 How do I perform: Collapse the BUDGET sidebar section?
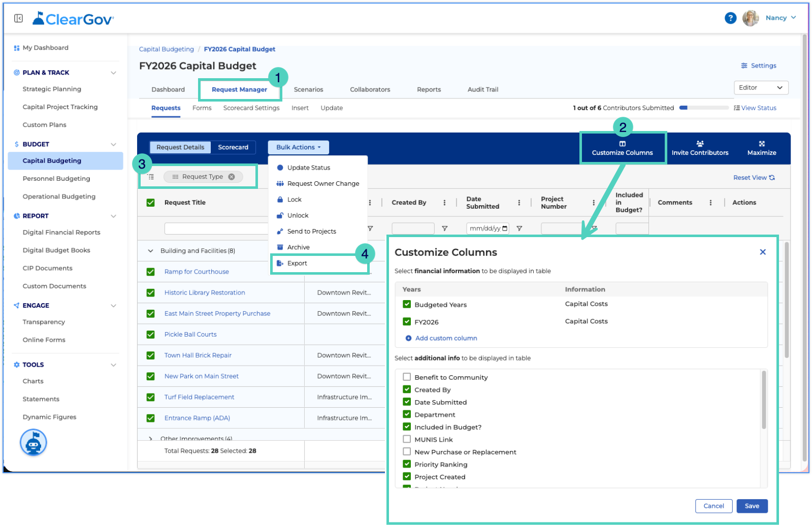coord(113,144)
